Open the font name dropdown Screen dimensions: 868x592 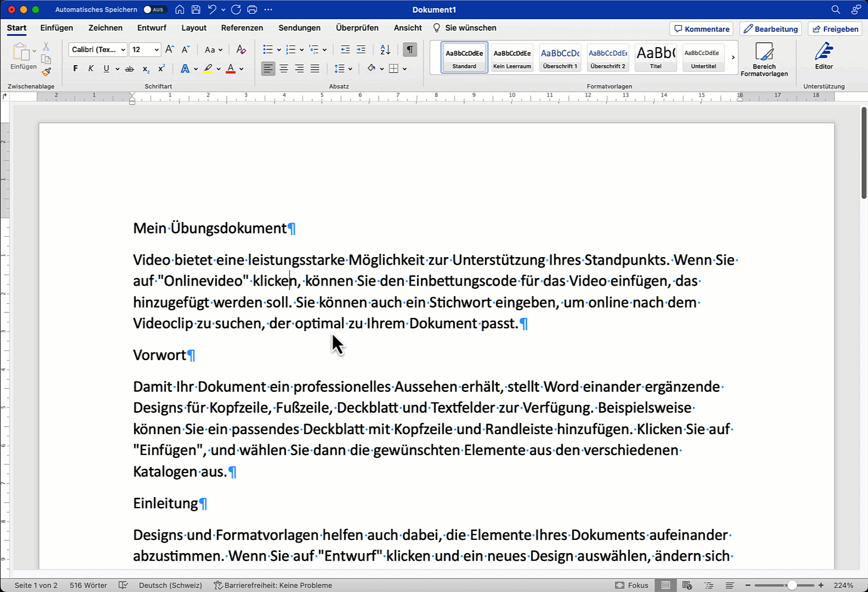[x=123, y=50]
